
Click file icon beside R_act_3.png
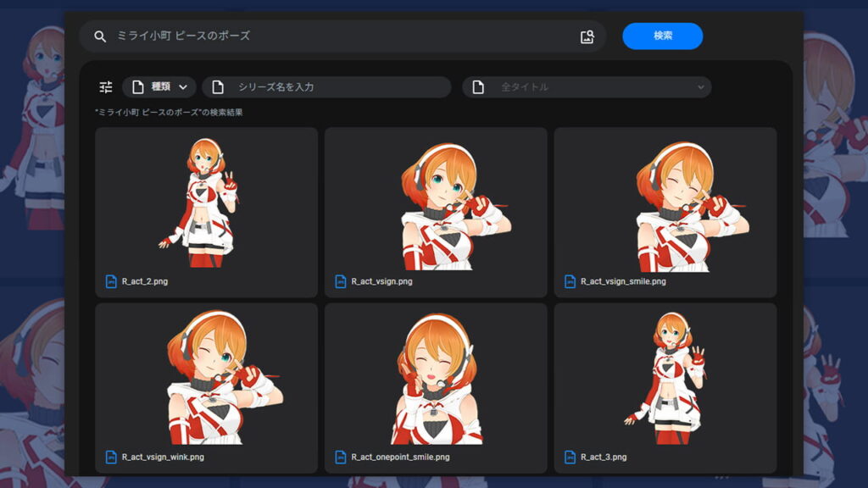[x=570, y=457]
